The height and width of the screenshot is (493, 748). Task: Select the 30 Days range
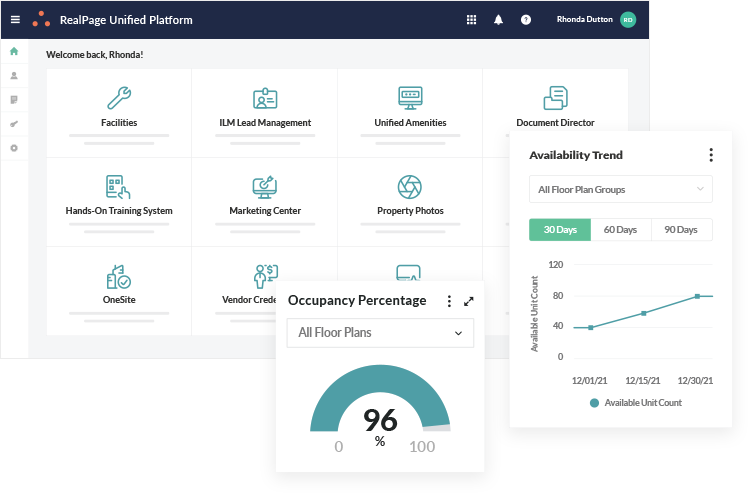click(560, 230)
